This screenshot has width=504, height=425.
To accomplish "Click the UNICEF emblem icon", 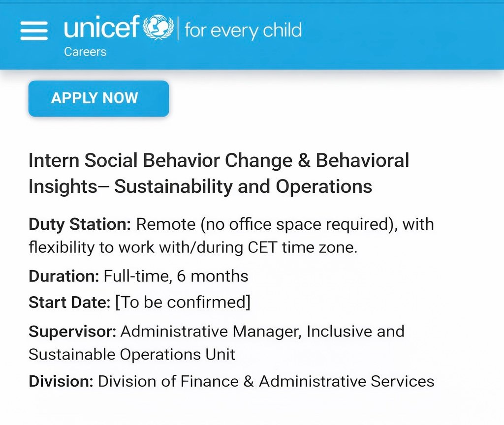I will coord(158,28).
